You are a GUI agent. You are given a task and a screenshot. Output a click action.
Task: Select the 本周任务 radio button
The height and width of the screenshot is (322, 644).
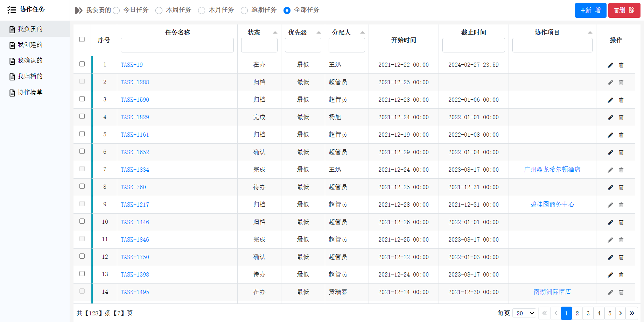point(159,10)
